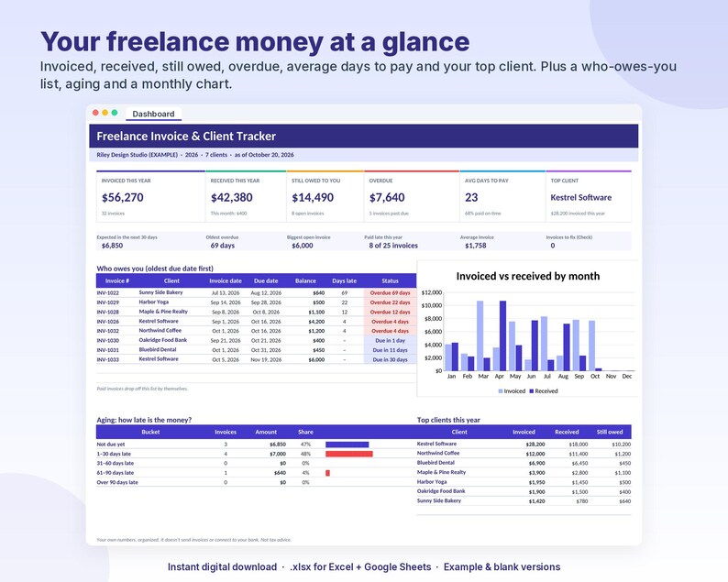
Task: Click the tall March Invoiced bar
Action: (480, 335)
